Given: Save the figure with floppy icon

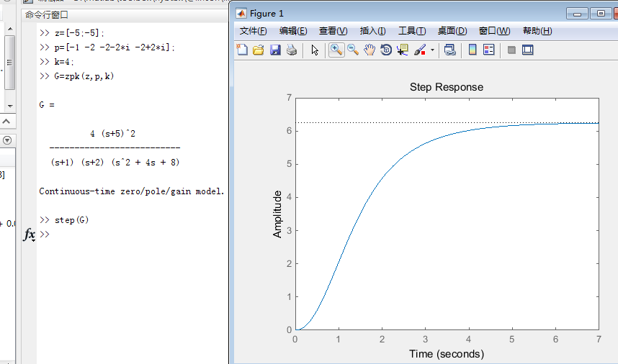Looking at the screenshot, I should [x=275, y=50].
